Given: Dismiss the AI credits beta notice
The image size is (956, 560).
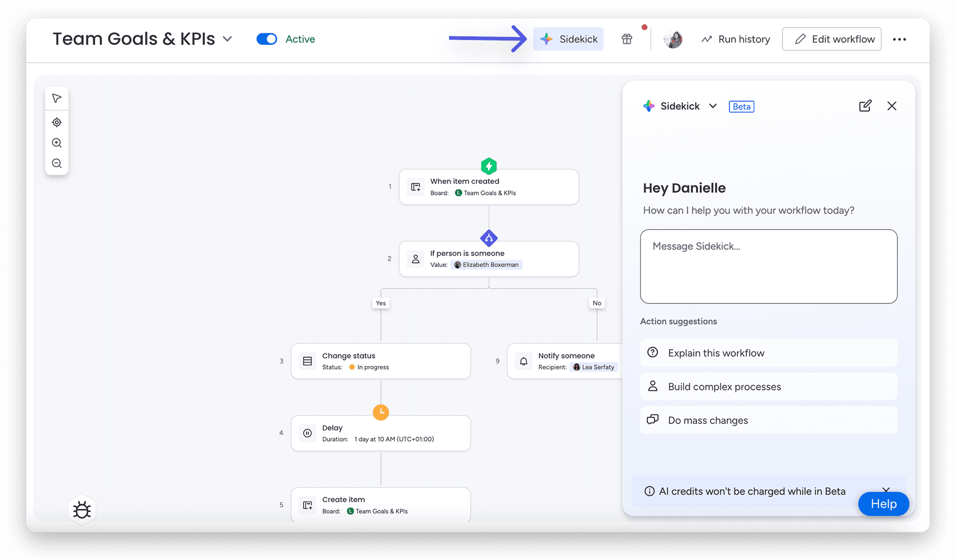Looking at the screenshot, I should [886, 490].
